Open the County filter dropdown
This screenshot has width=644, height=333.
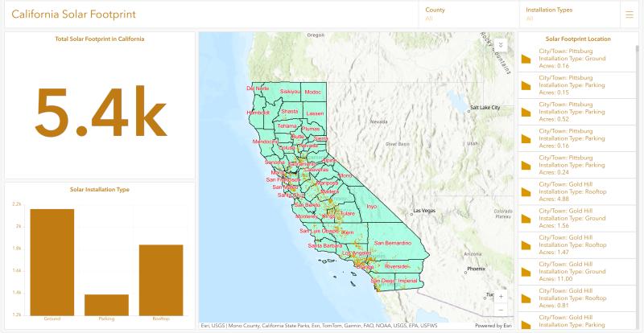pos(469,14)
